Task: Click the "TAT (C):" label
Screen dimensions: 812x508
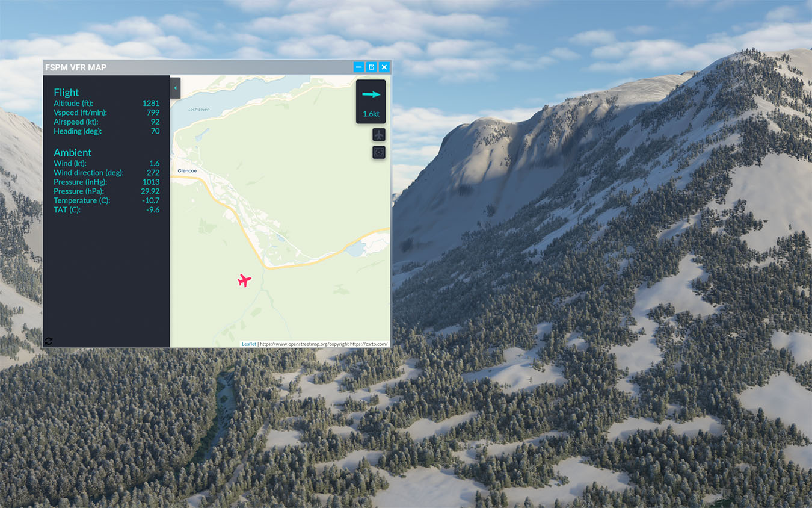Action: [x=67, y=210]
